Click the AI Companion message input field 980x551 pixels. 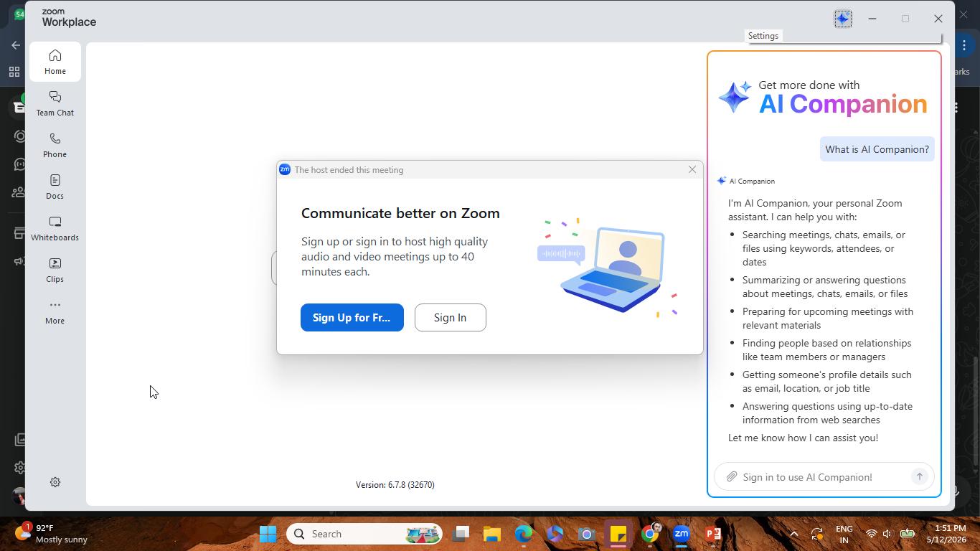pos(824,477)
